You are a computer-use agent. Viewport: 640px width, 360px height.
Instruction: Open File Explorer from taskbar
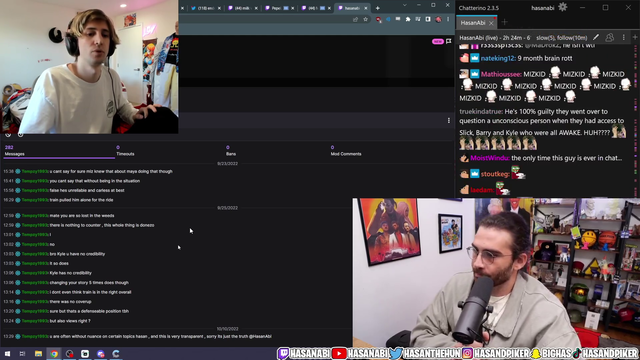(x=38, y=354)
